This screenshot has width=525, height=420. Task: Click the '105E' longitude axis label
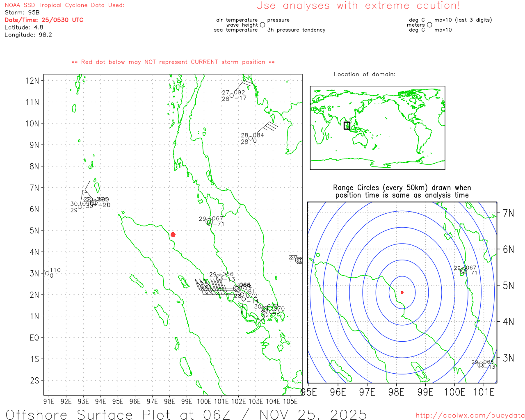click(x=290, y=401)
